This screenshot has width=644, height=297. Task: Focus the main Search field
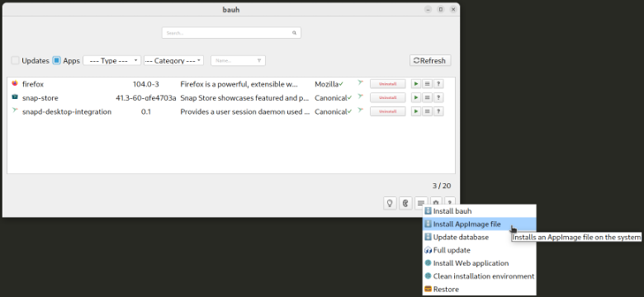tap(231, 33)
